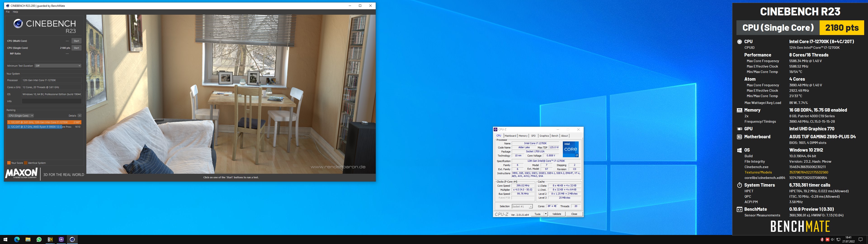Viewport: 868px width, 244px height.
Task: Click the Cores x GHz field in Cinebench
Action: 52,87
